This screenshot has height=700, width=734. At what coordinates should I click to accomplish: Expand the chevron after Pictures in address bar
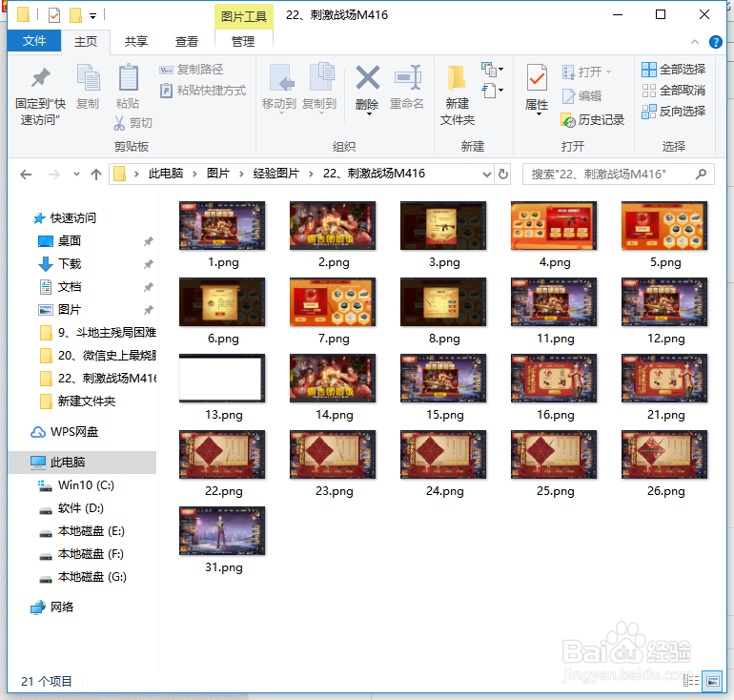[x=241, y=175]
